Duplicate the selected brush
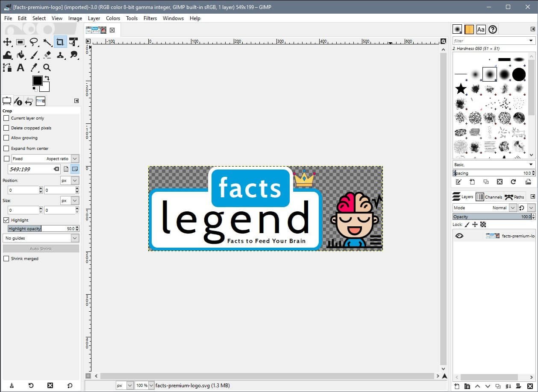538x392 pixels. coord(486,181)
